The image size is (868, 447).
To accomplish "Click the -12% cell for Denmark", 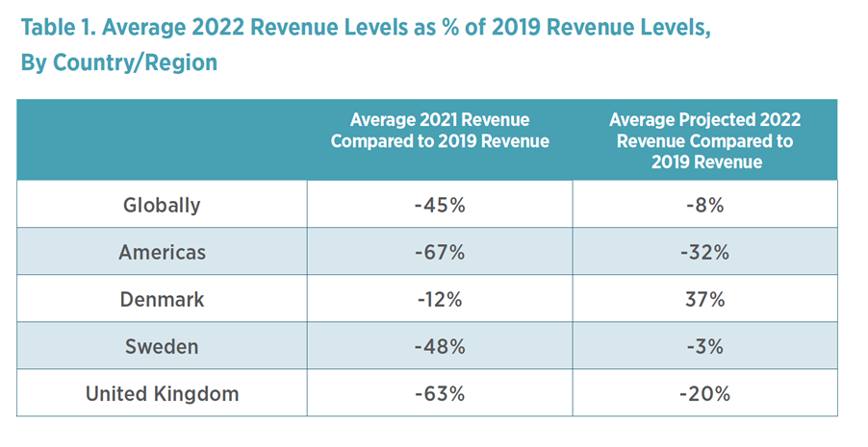I will coord(440,300).
